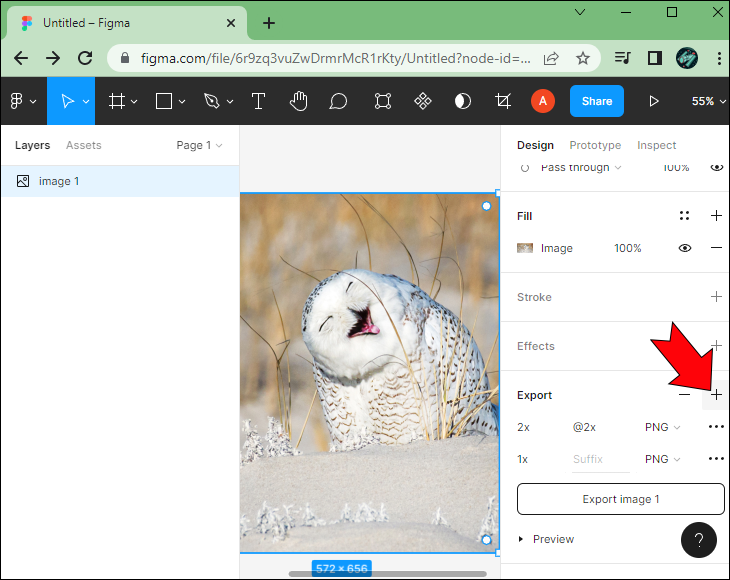Screen dimensions: 730x580
Task: Click the blue Share button
Action: 597,101
